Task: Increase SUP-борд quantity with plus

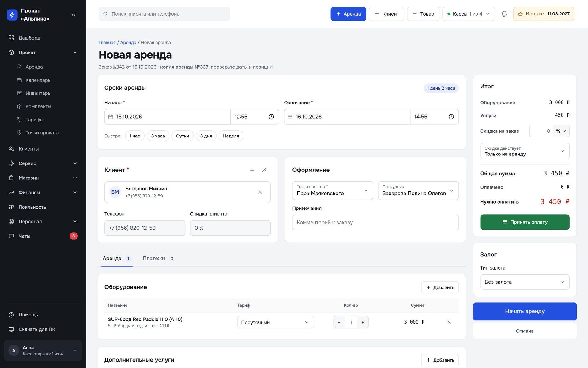Action: (363, 322)
